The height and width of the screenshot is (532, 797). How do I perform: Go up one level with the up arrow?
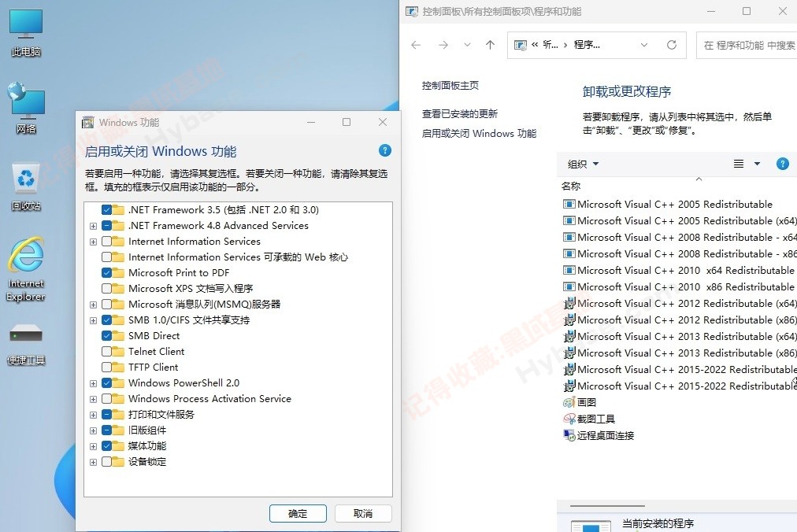(490, 45)
